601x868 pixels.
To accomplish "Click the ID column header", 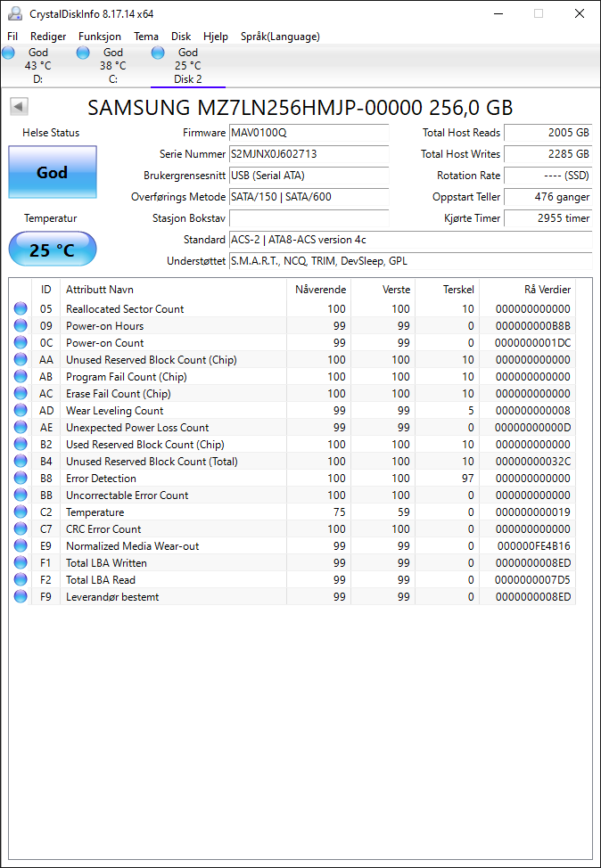I will tap(46, 290).
